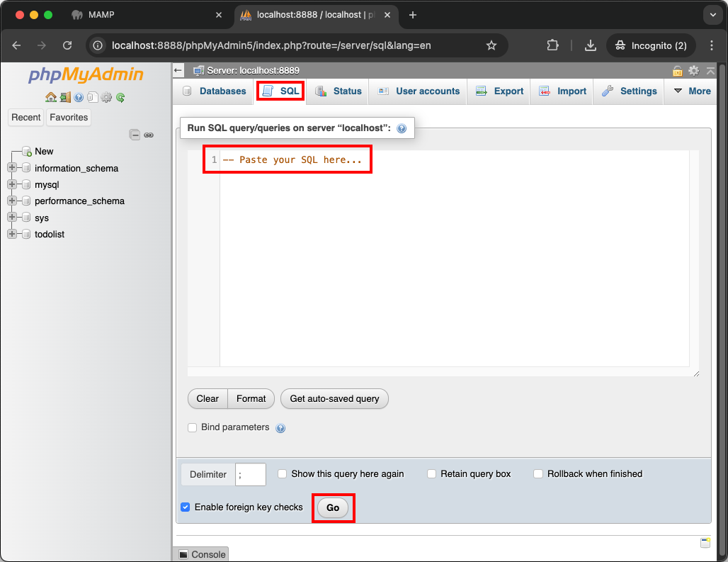
Task: Click the link with main panel icon
Action: pyautogui.click(x=149, y=135)
